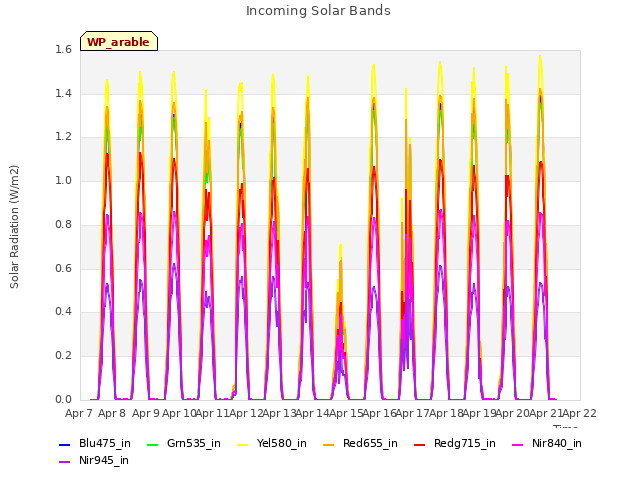The height and width of the screenshot is (480, 640).
Task: Click the chart title Incoming Solar Bands
Action: tap(318, 11)
